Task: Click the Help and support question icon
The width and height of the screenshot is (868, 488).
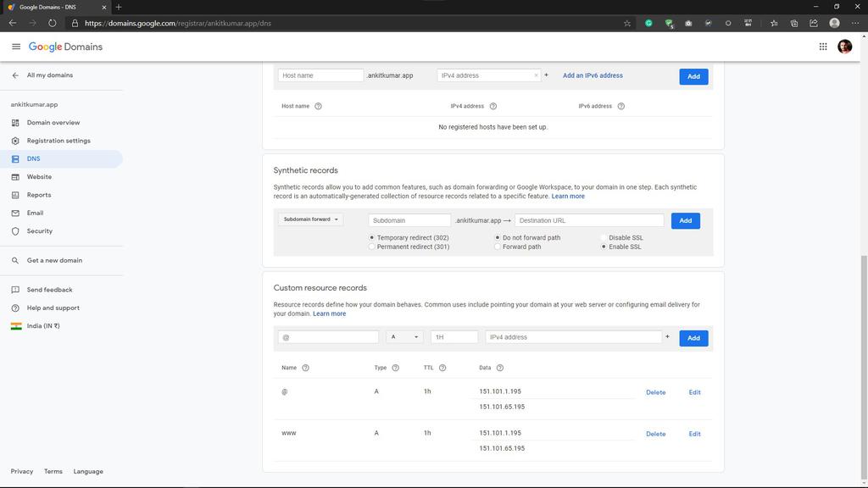Action: [x=15, y=308]
